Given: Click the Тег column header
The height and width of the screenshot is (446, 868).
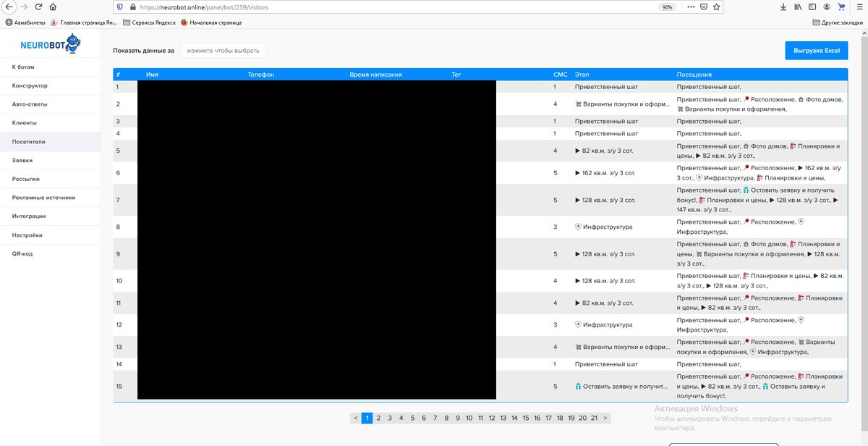Looking at the screenshot, I should coord(456,75).
